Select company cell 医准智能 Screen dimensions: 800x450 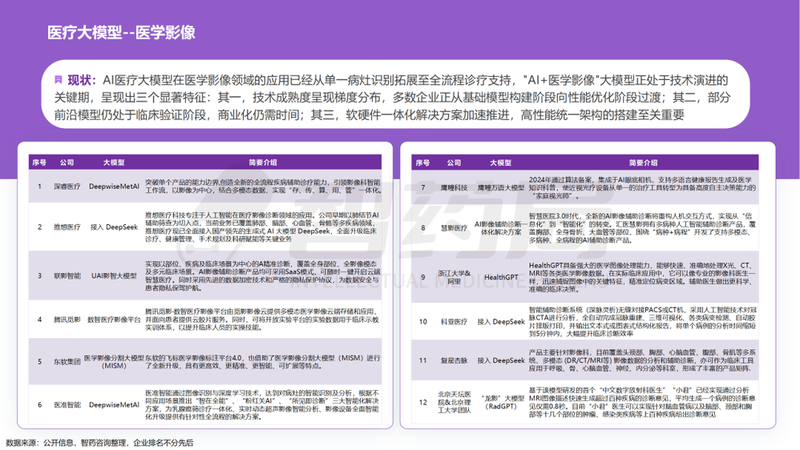coord(67,405)
